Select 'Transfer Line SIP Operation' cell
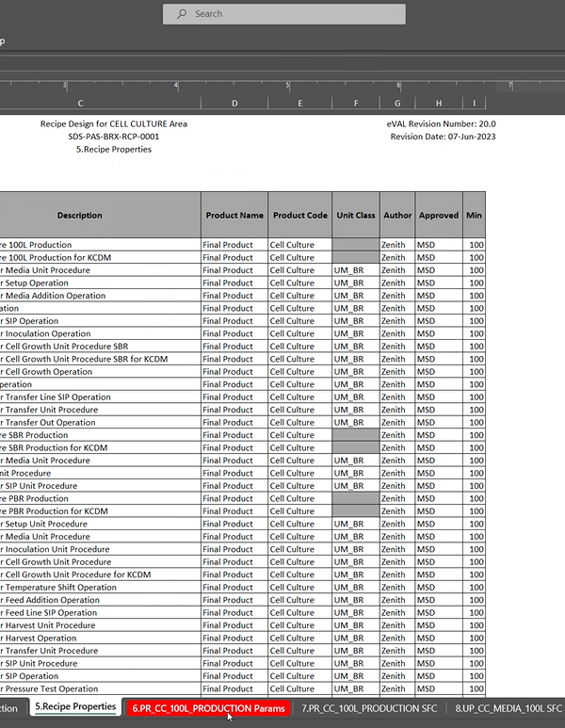The height and width of the screenshot is (728, 565). point(100,397)
